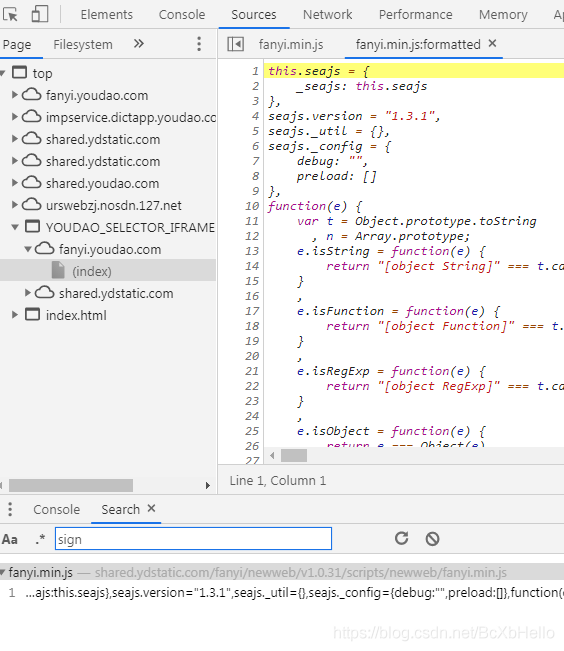This screenshot has width=564, height=651.
Task: Expand the shared.youdao.com domain node
Action: coord(15,183)
